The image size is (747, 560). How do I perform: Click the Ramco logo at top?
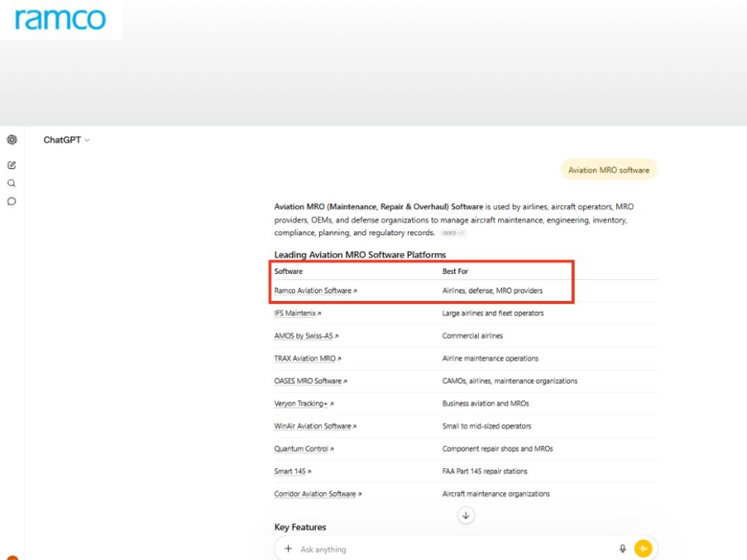coord(61,19)
